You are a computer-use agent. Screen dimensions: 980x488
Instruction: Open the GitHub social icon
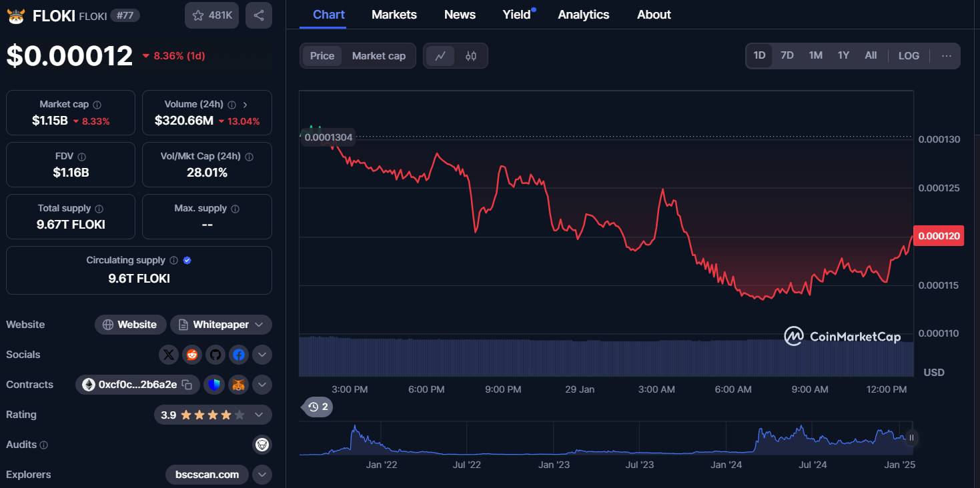tap(215, 355)
